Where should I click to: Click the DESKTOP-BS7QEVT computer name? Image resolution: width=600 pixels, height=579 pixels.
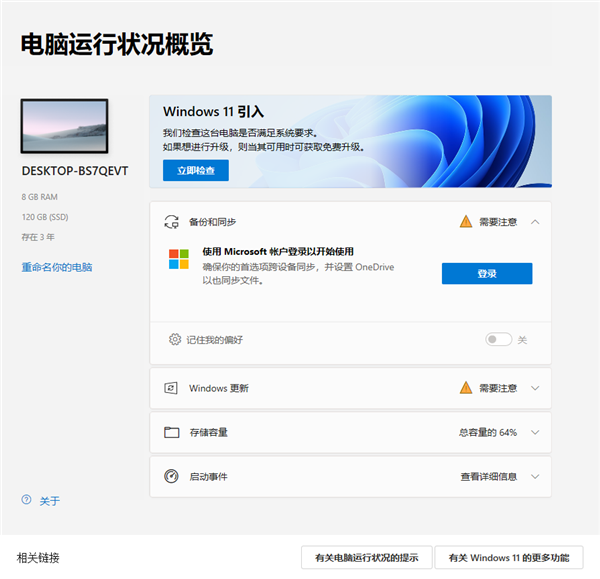tap(75, 171)
